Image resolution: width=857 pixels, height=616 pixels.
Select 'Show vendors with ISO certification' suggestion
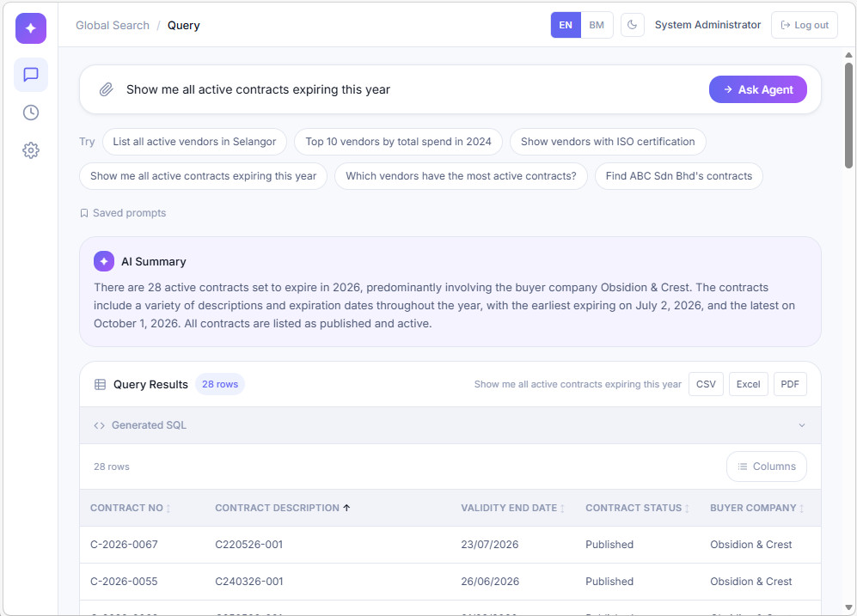608,142
